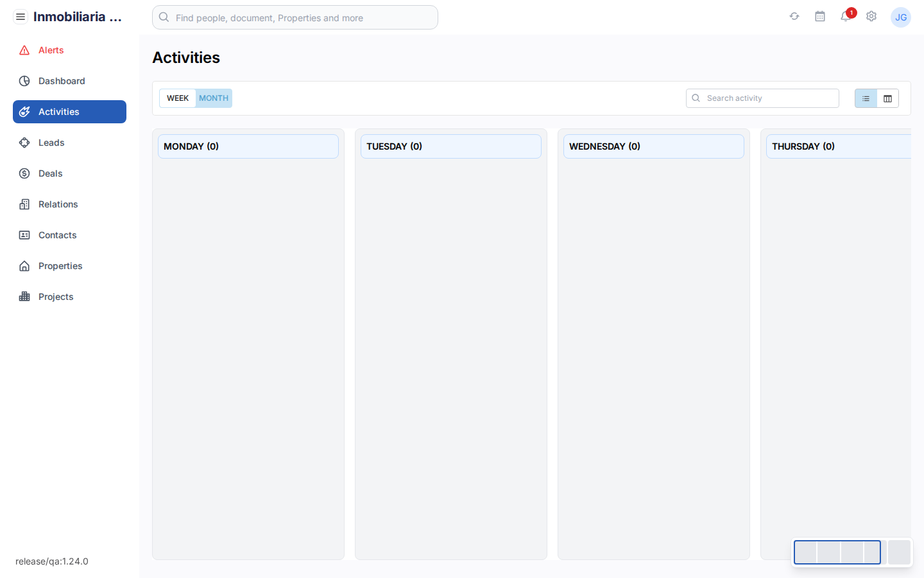
Task: Open the Properties section
Action: coord(60,266)
